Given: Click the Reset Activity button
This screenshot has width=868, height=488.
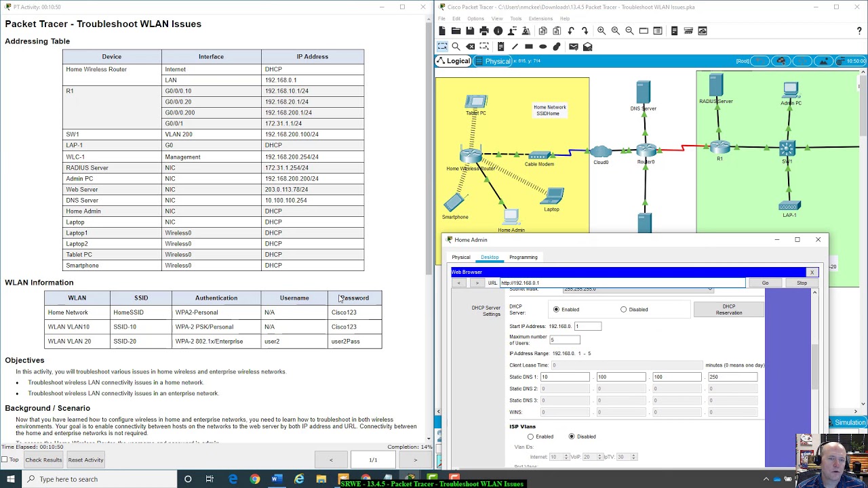Looking at the screenshot, I should point(85,460).
